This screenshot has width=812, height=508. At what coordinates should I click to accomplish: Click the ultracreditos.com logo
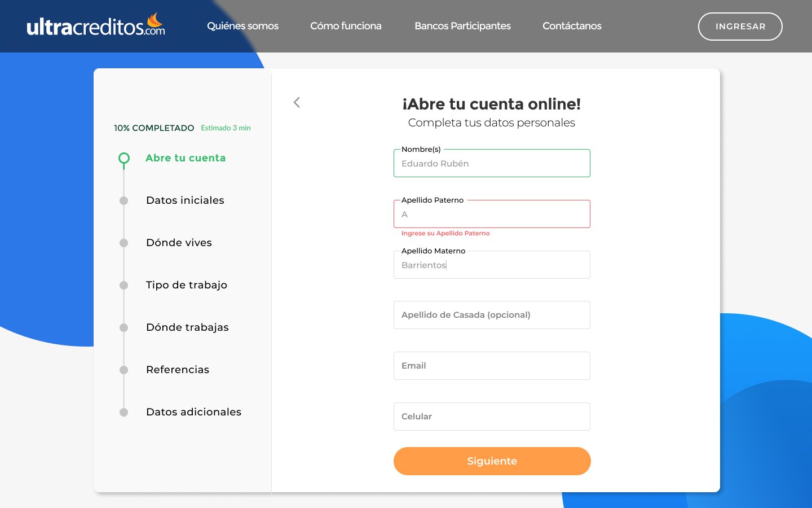96,26
